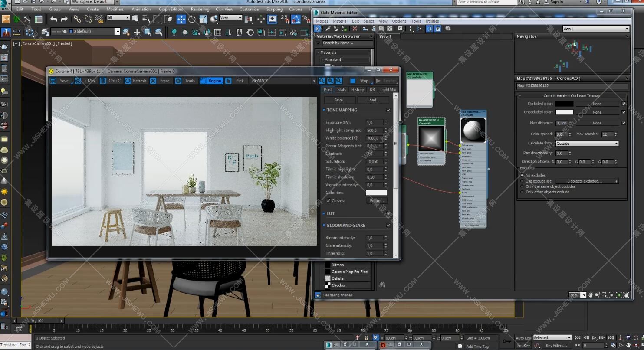Expand the LUT section
The image size is (644, 350).
click(324, 213)
